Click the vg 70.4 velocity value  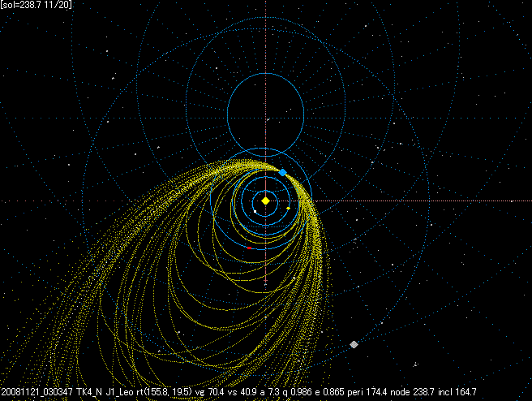(210, 392)
